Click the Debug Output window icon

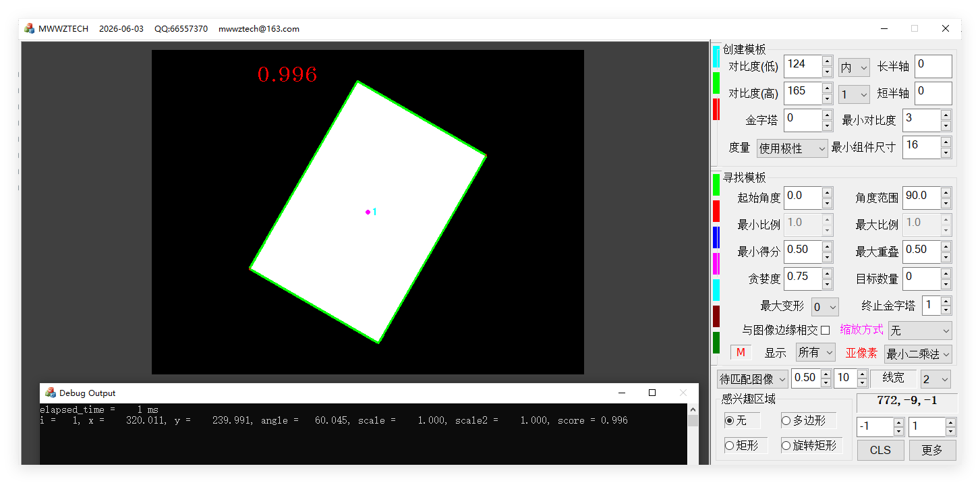click(51, 393)
